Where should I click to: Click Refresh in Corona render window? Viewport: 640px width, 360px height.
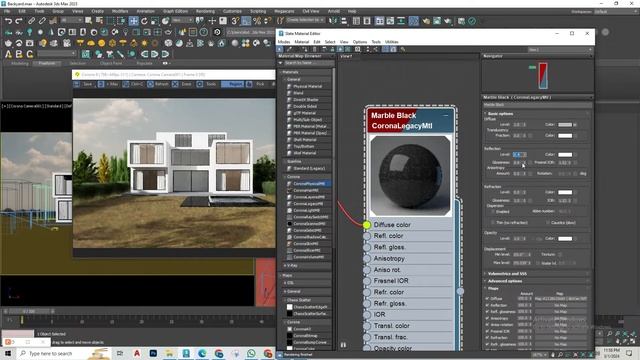coord(158,84)
